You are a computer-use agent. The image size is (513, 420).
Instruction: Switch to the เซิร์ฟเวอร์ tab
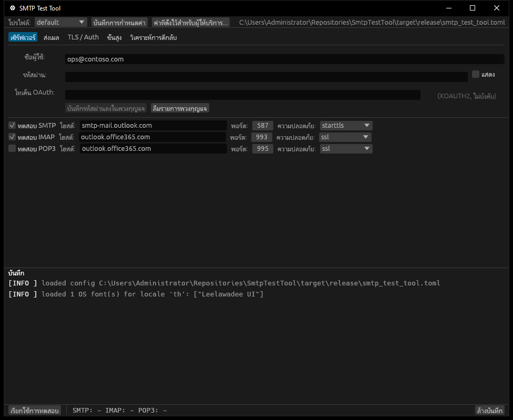23,37
